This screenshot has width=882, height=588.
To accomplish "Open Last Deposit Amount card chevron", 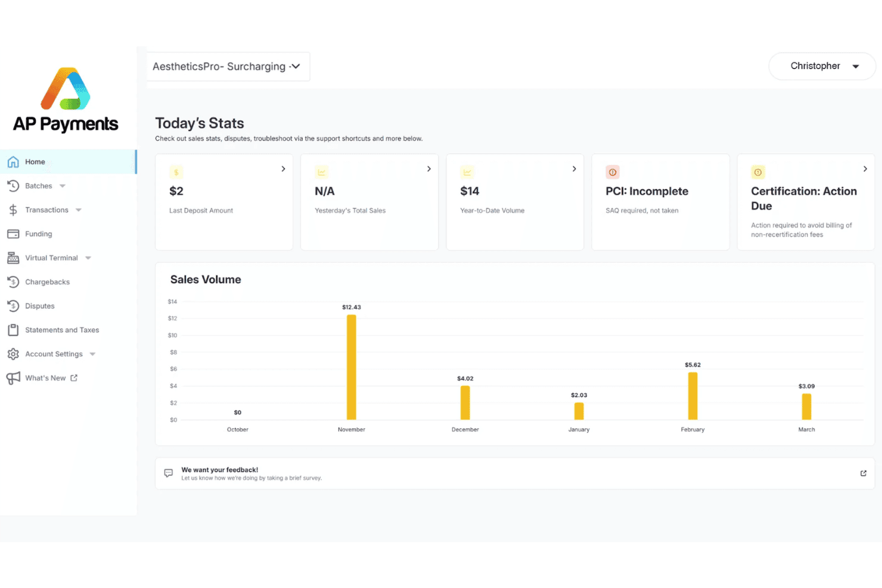I will point(284,169).
